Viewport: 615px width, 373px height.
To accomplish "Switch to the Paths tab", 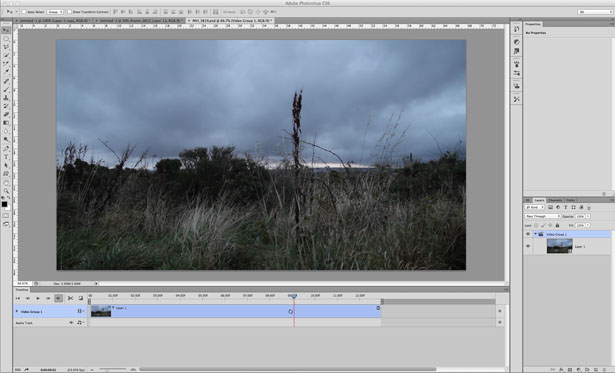I will coord(570,200).
